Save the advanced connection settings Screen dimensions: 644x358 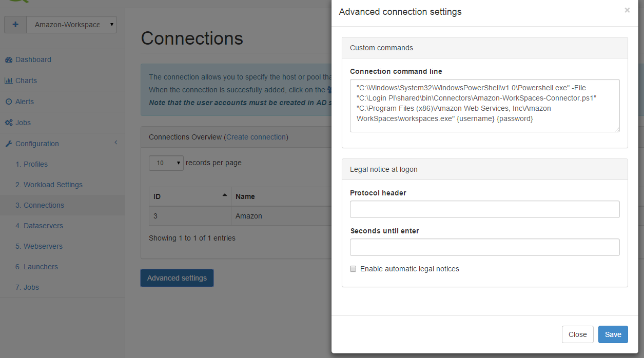[613, 334]
